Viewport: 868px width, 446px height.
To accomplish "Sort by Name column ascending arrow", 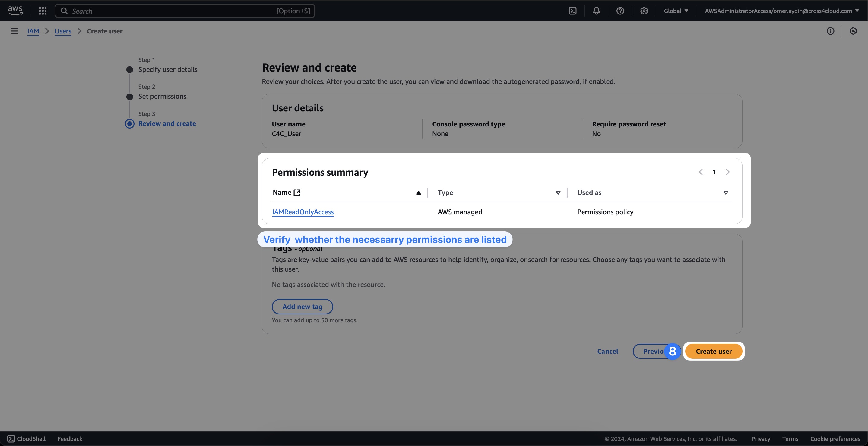I will (418, 193).
